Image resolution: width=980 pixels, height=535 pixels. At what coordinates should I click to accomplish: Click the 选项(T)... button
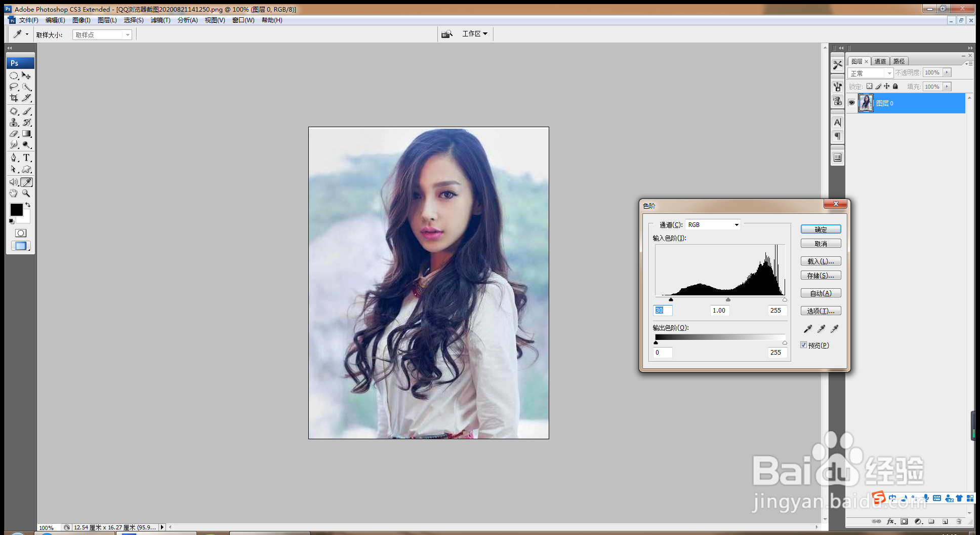(x=821, y=311)
